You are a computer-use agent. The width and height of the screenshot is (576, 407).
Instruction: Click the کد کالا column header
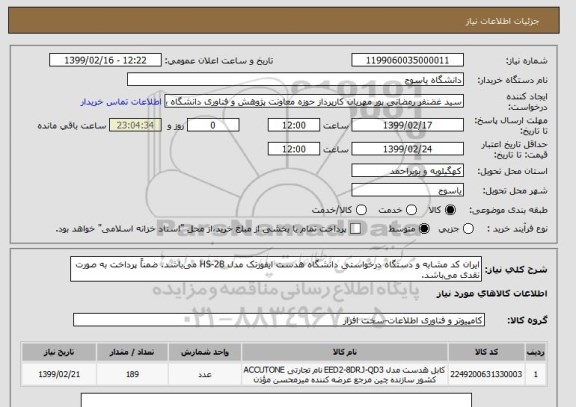click(486, 352)
